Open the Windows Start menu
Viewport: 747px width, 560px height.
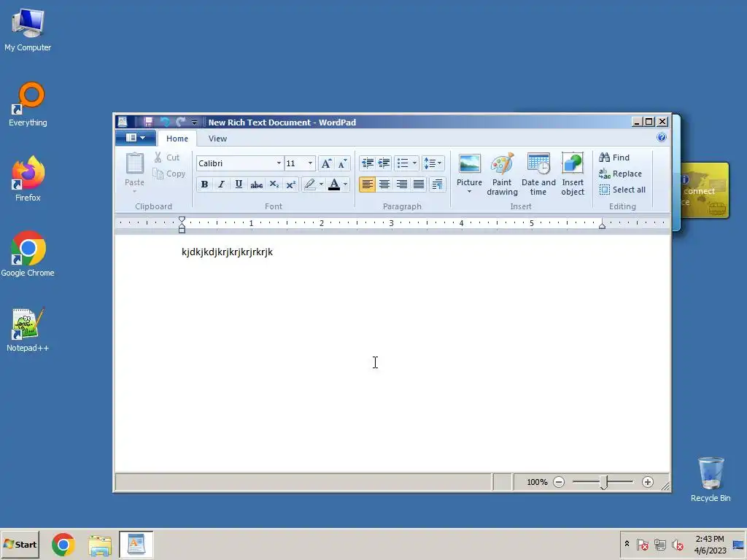20,544
